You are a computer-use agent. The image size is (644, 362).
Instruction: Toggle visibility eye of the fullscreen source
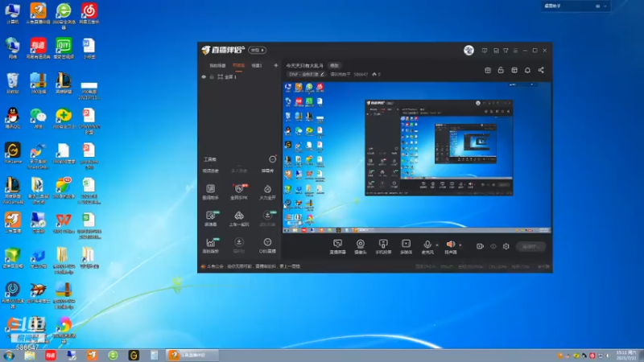pyautogui.click(x=204, y=76)
